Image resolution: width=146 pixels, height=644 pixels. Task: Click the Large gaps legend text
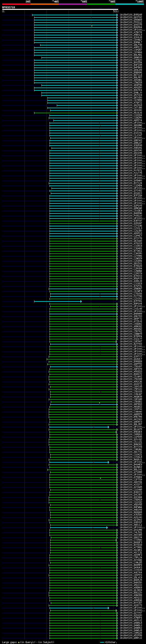[28, 642]
